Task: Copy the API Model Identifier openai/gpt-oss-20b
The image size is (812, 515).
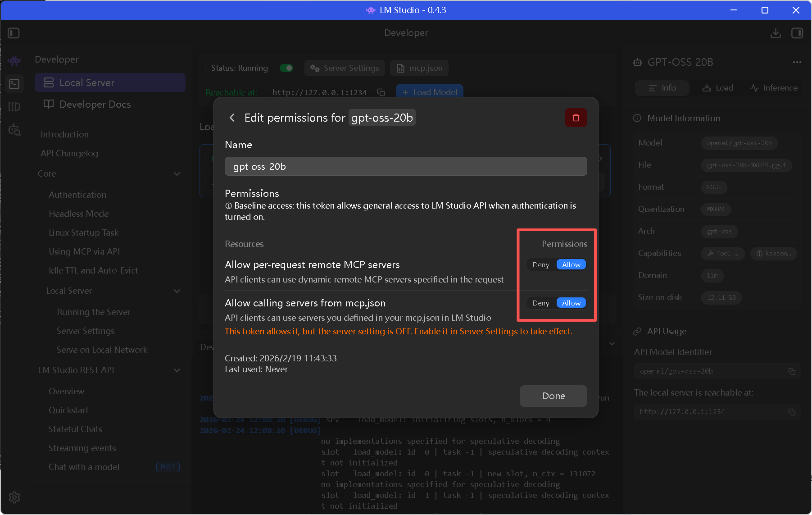Action: pos(792,371)
